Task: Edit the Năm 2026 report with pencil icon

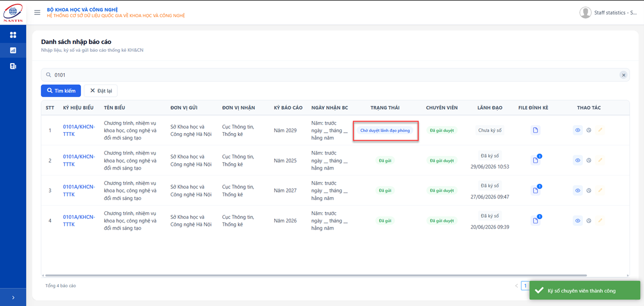Action: coord(600,220)
